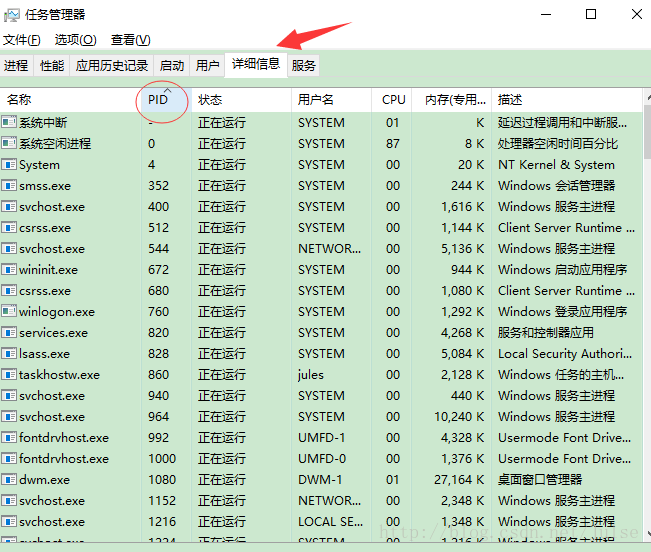Click the winlogon.exe process icon
Screen dimensions: 651x552
tap(10, 312)
